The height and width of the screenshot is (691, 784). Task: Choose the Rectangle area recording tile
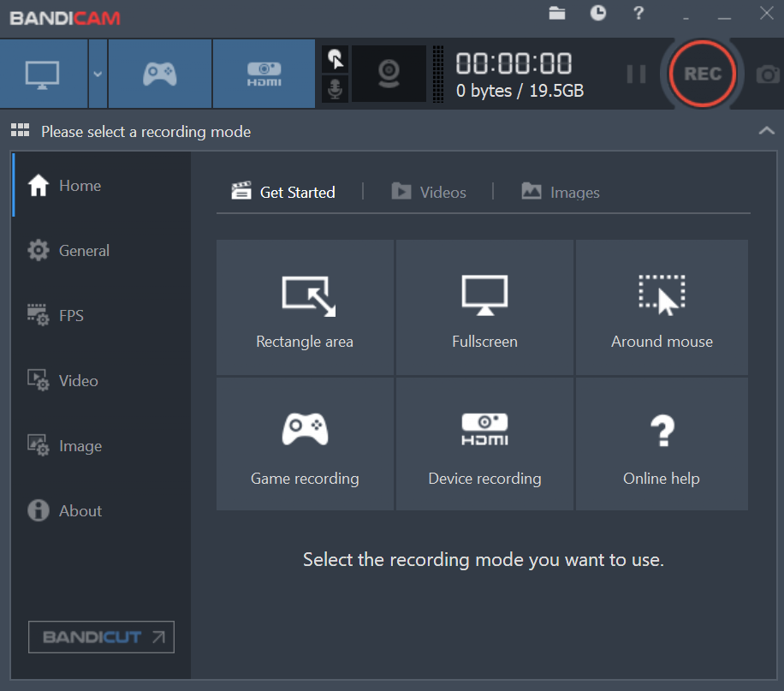click(x=305, y=307)
